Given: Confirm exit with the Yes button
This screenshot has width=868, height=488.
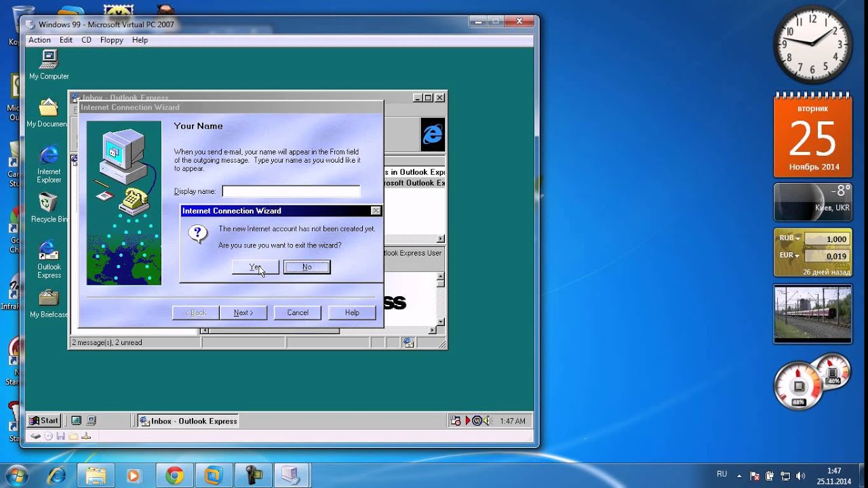Looking at the screenshot, I should pyautogui.click(x=255, y=267).
